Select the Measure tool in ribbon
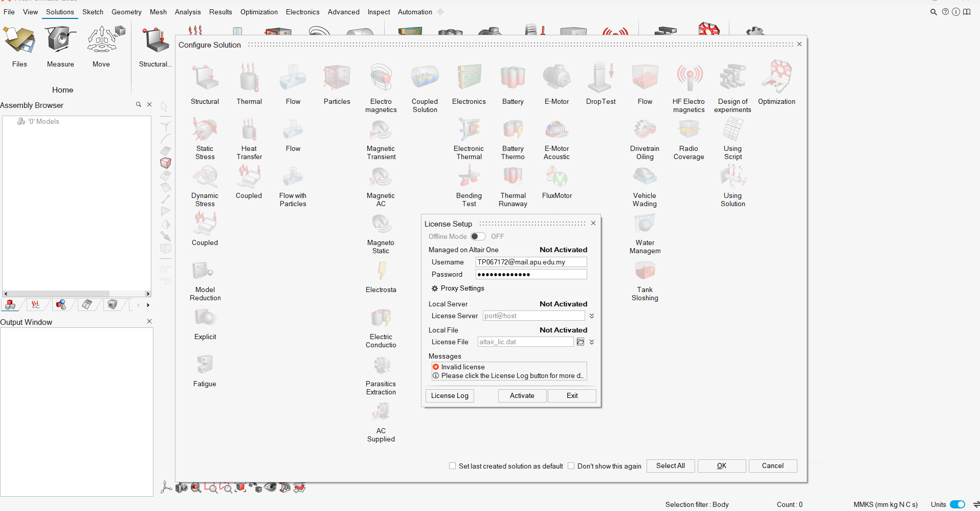 click(x=60, y=47)
